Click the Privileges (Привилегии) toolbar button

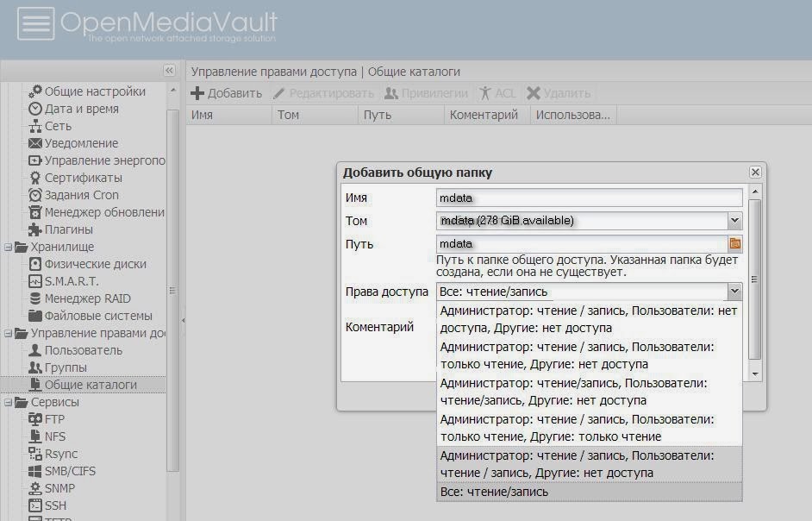426,93
